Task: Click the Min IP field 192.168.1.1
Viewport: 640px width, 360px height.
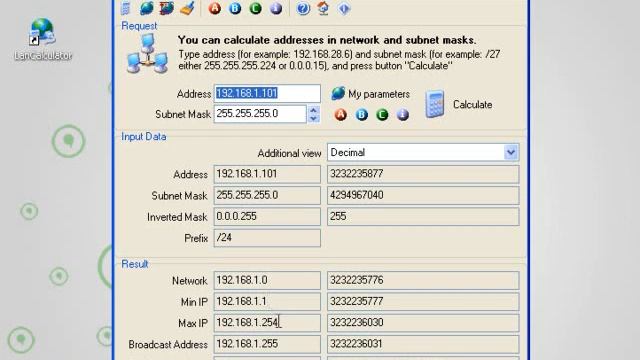Action: (x=267, y=302)
